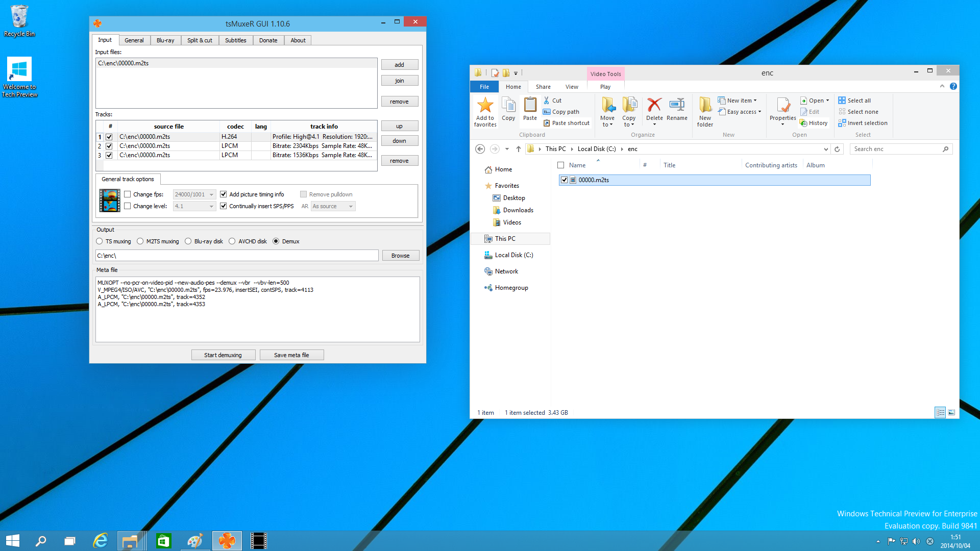Click the red Delete X icon
Viewport: 980px width, 551px height.
click(654, 105)
